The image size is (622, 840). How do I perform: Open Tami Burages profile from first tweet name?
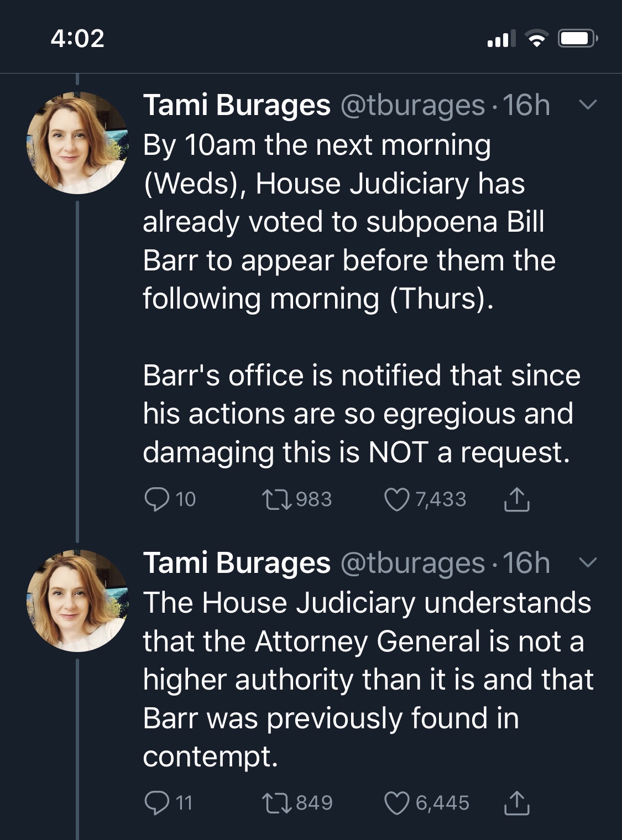click(237, 105)
